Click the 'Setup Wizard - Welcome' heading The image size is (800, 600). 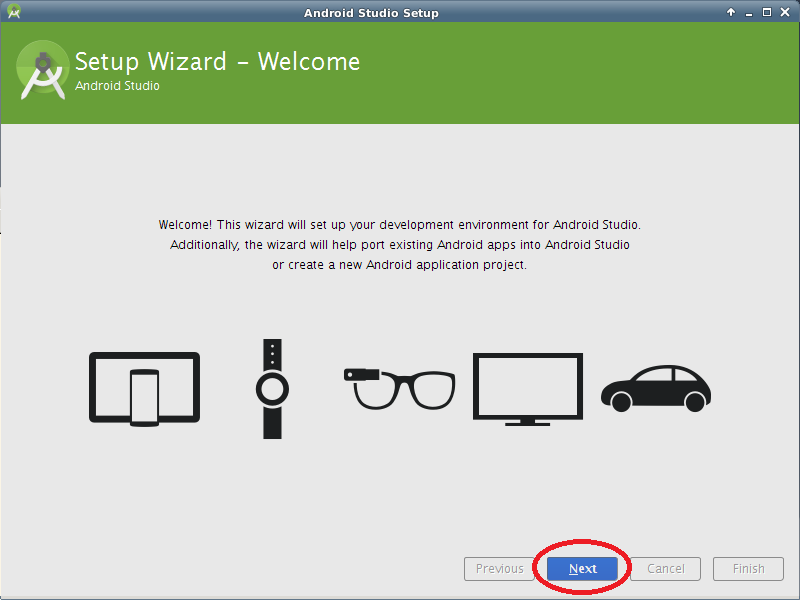click(x=217, y=62)
